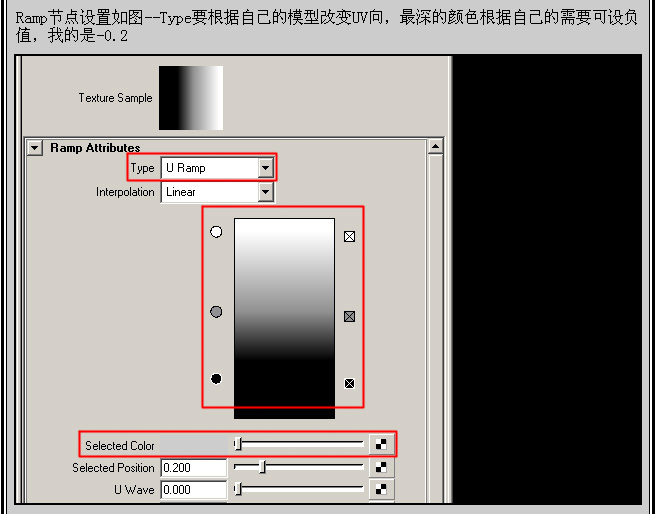Click the Interpolation label
The width and height of the screenshot is (656, 514).
coord(125,192)
